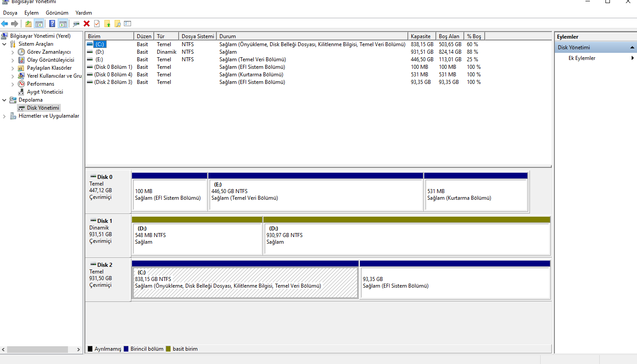Click the drive-with-magnifier toolbar icon

(76, 24)
